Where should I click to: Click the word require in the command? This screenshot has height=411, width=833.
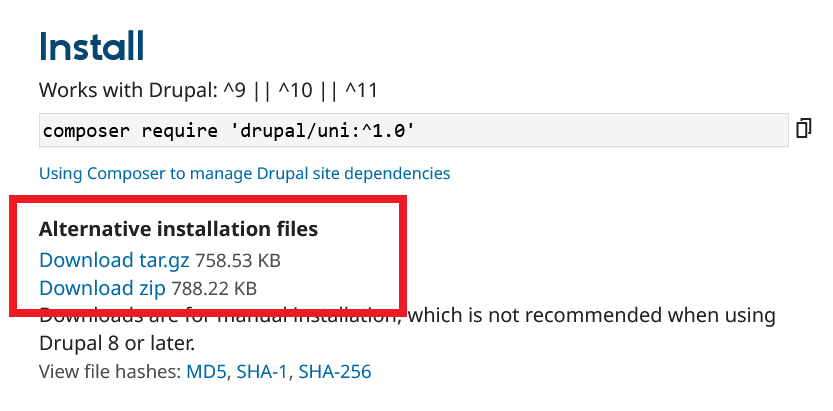tap(165, 131)
